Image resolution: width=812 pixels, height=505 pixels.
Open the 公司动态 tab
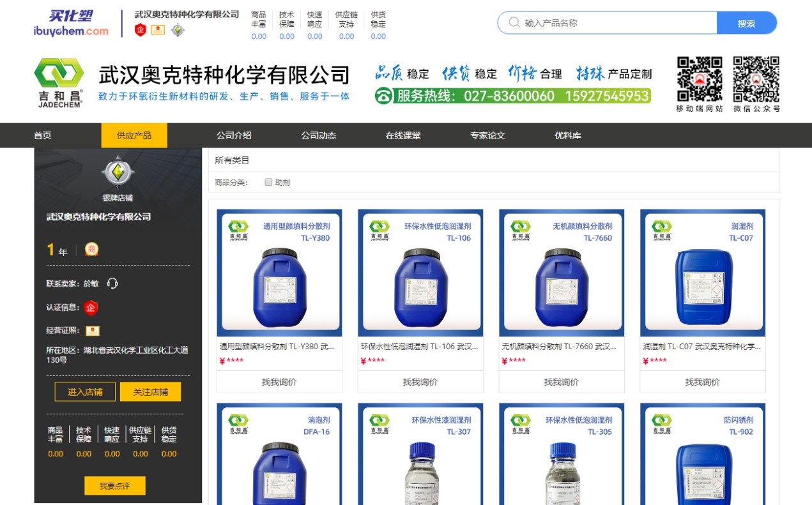319,135
